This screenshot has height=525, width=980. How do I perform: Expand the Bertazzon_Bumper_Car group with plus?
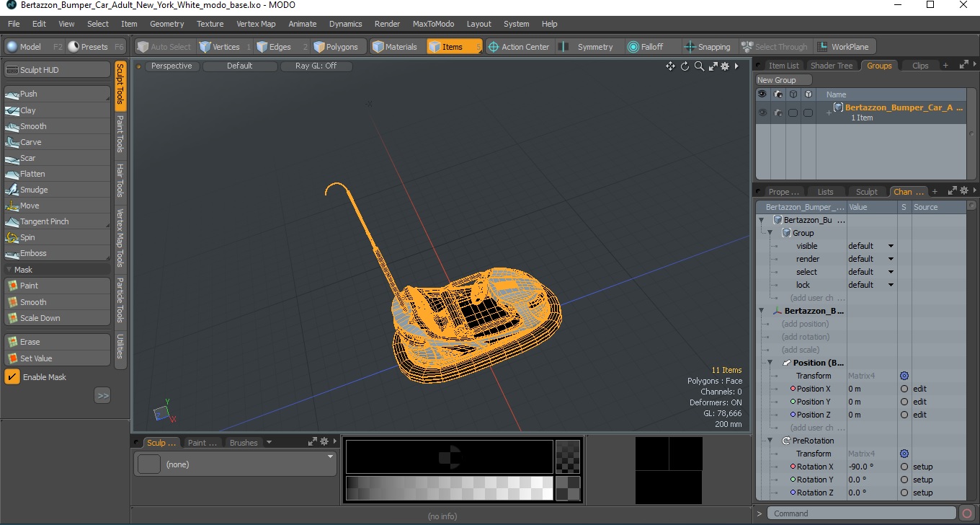point(829,113)
